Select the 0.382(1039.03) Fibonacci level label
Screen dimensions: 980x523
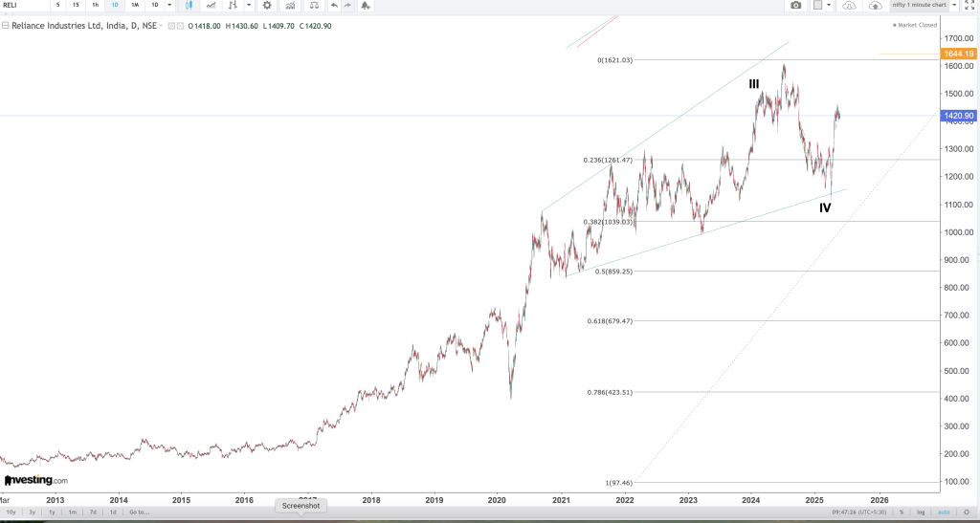click(608, 222)
